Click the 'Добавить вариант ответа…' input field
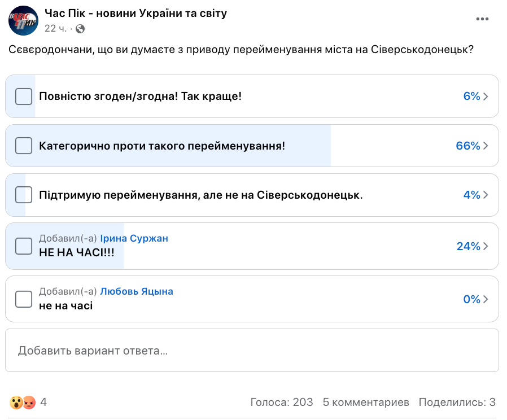Viewport: 507px width, 420px height. tap(252, 351)
